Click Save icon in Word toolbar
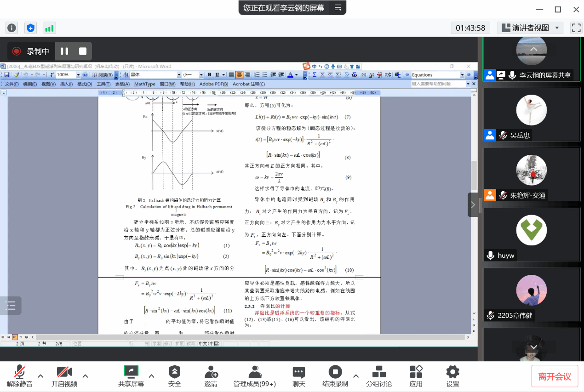 pyautogui.click(x=7, y=74)
